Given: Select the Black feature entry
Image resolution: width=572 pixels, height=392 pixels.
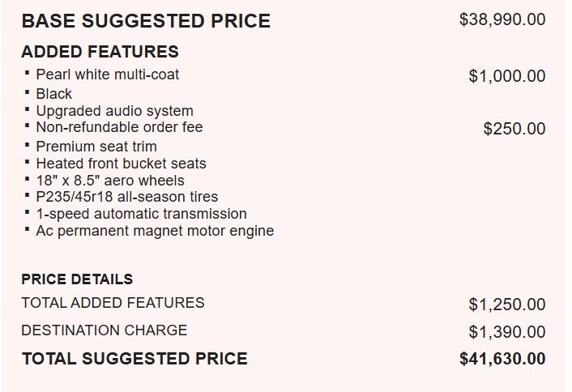Looking at the screenshot, I should click(53, 94).
